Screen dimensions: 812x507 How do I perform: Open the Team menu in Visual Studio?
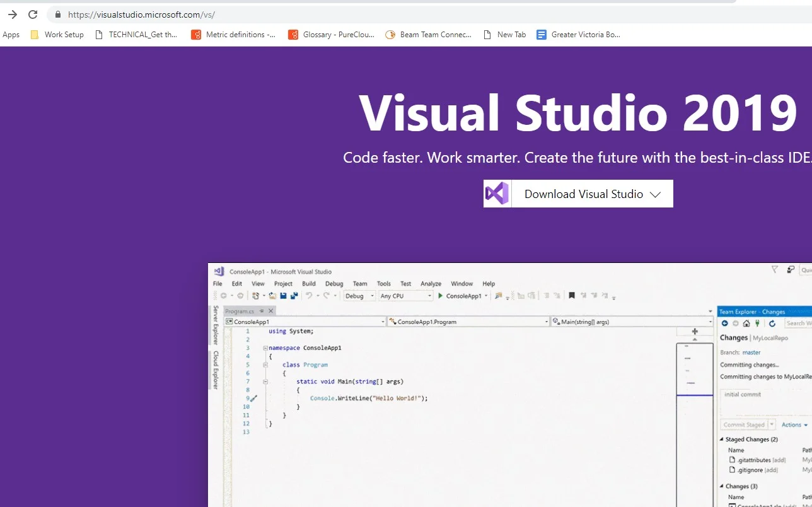click(360, 284)
